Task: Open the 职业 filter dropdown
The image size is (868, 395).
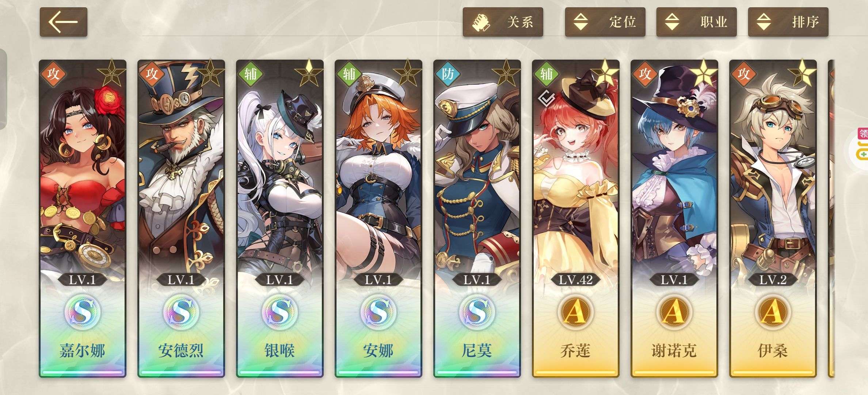Action: tap(696, 22)
